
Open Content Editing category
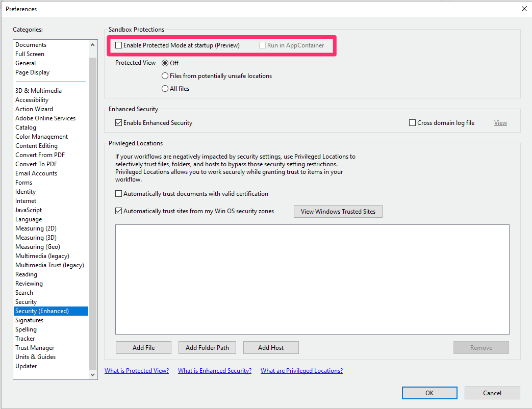click(51, 145)
